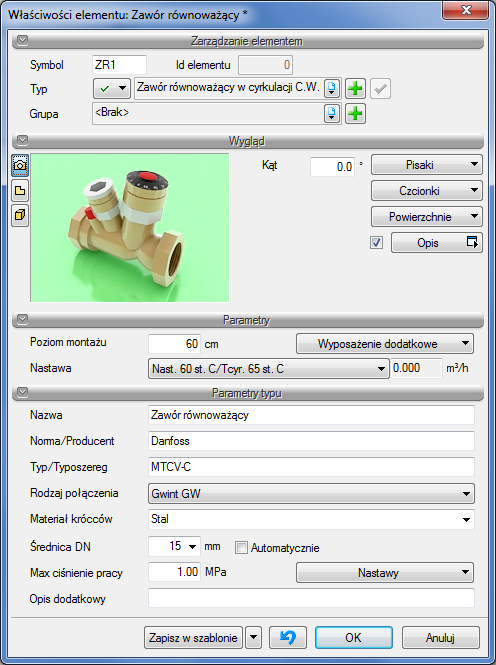This screenshot has width=496, height=665.
Task: Add a new group with green plus
Action: tap(355, 114)
